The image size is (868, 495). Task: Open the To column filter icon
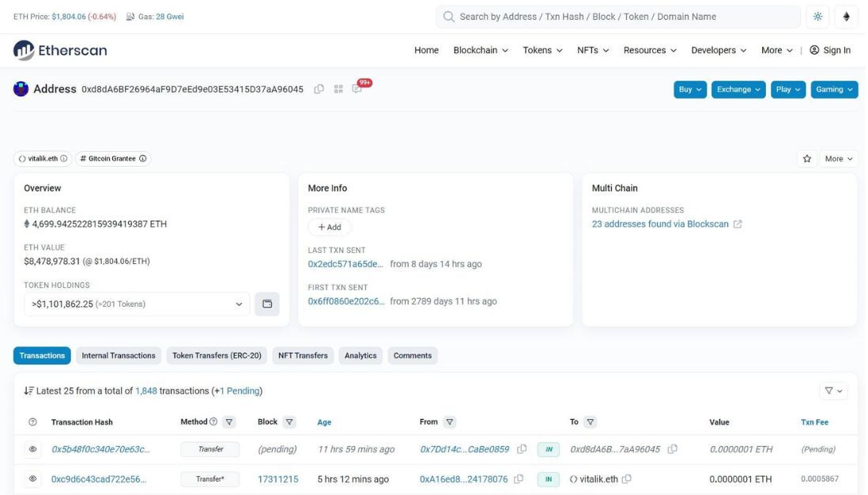[590, 422]
